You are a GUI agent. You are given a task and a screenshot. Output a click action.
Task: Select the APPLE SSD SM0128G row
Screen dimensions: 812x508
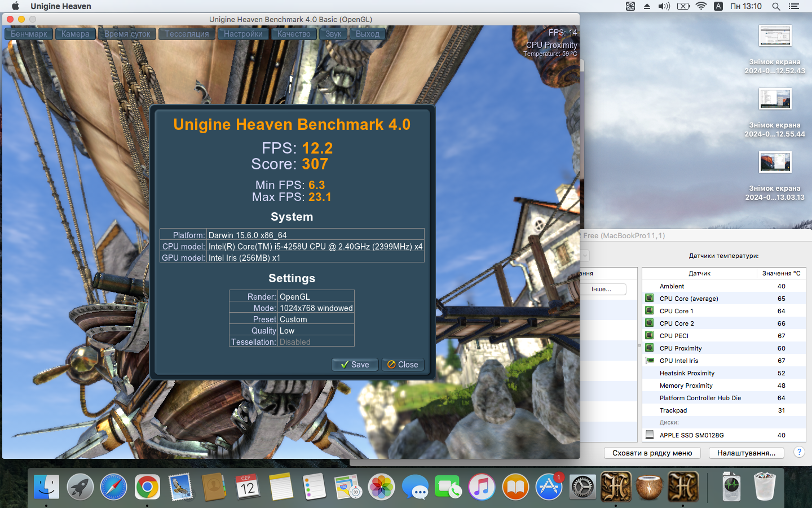point(723,435)
